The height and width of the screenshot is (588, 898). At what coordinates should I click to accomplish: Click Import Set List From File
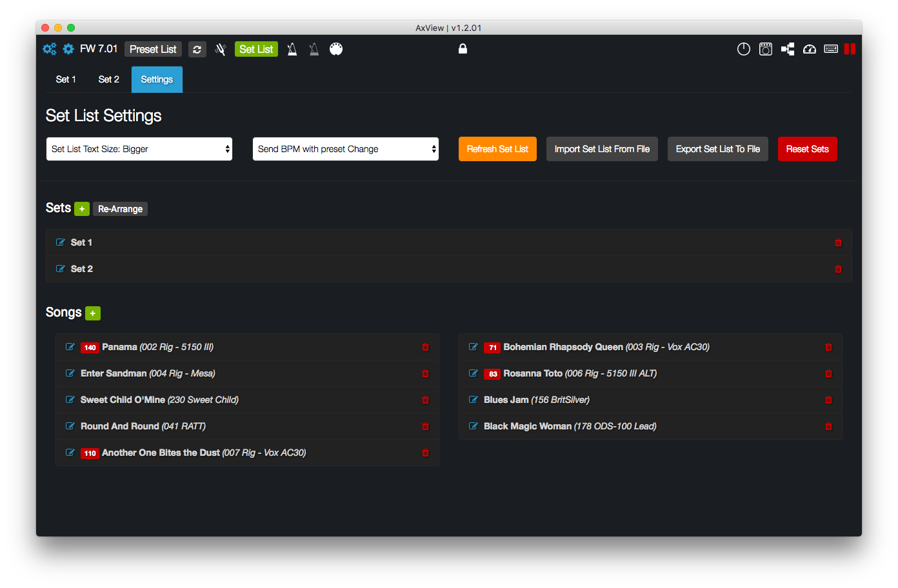602,149
